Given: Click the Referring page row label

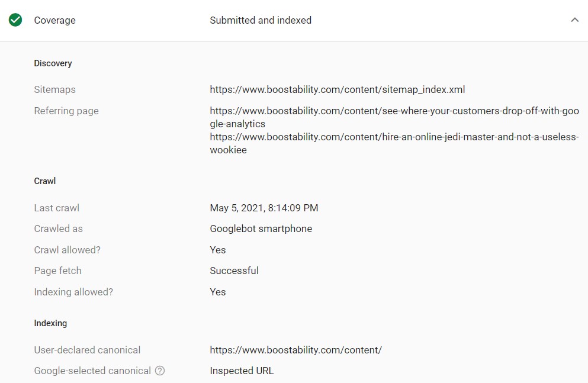Looking at the screenshot, I should click(x=66, y=110).
